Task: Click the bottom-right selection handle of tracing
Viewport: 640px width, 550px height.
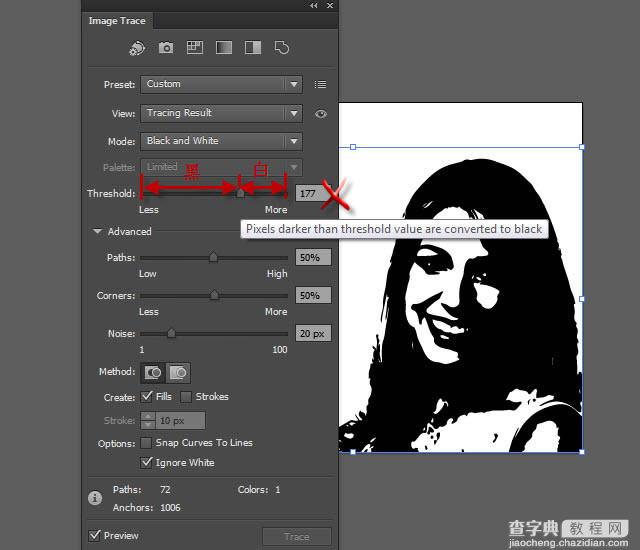Action: pos(582,452)
